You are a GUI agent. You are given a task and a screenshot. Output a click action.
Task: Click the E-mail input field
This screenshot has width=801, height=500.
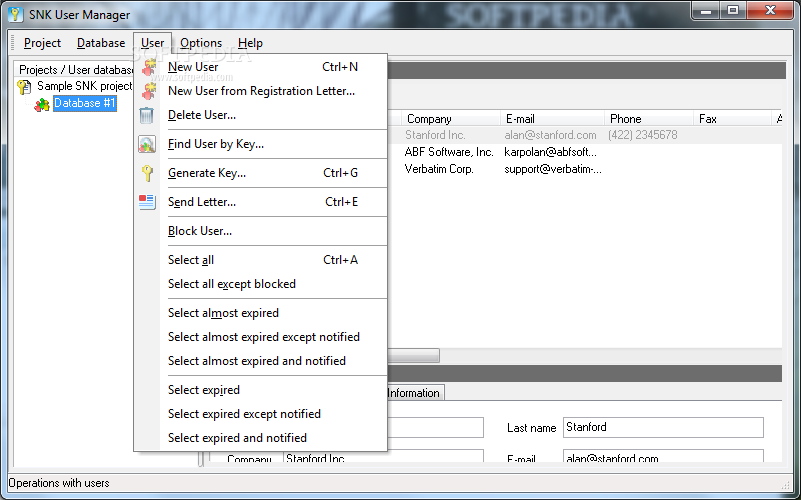(x=663, y=456)
